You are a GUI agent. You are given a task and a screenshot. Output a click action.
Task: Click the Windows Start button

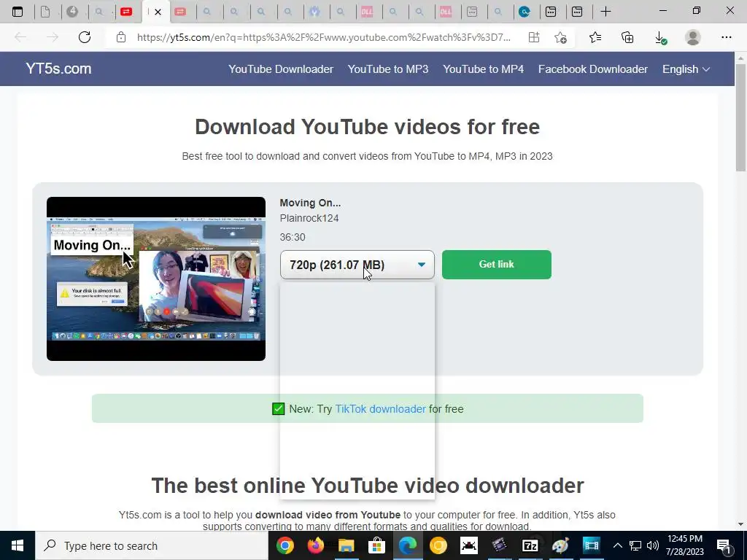coord(18,545)
